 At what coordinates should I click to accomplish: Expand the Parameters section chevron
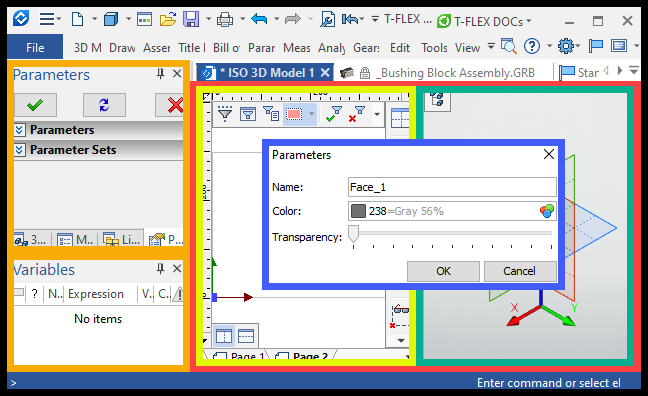click(19, 130)
